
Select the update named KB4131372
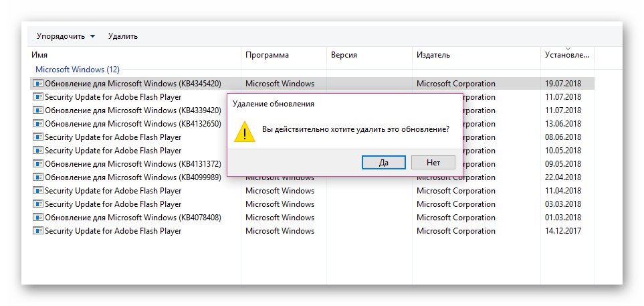(x=133, y=163)
